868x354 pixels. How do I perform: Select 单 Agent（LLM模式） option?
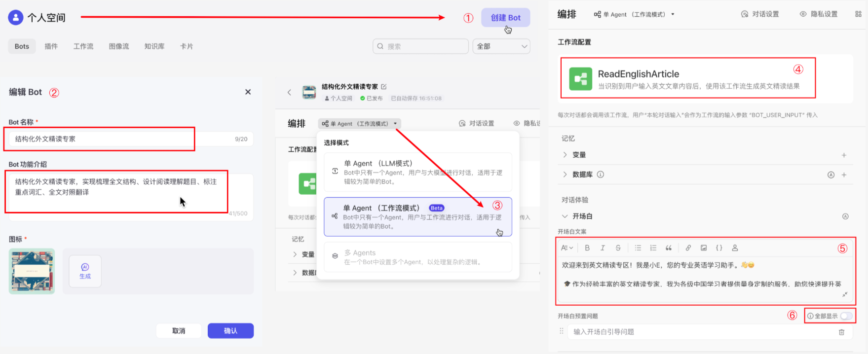point(417,172)
